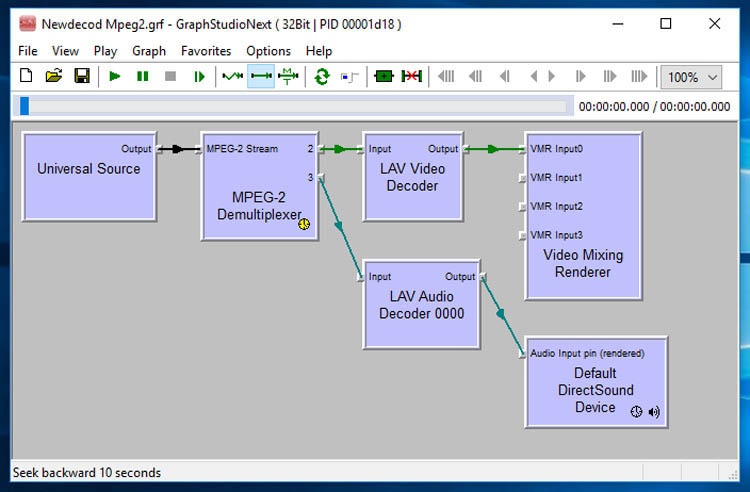The image size is (750, 492).
Task: Toggle the third connection mode icon
Action: [288, 76]
